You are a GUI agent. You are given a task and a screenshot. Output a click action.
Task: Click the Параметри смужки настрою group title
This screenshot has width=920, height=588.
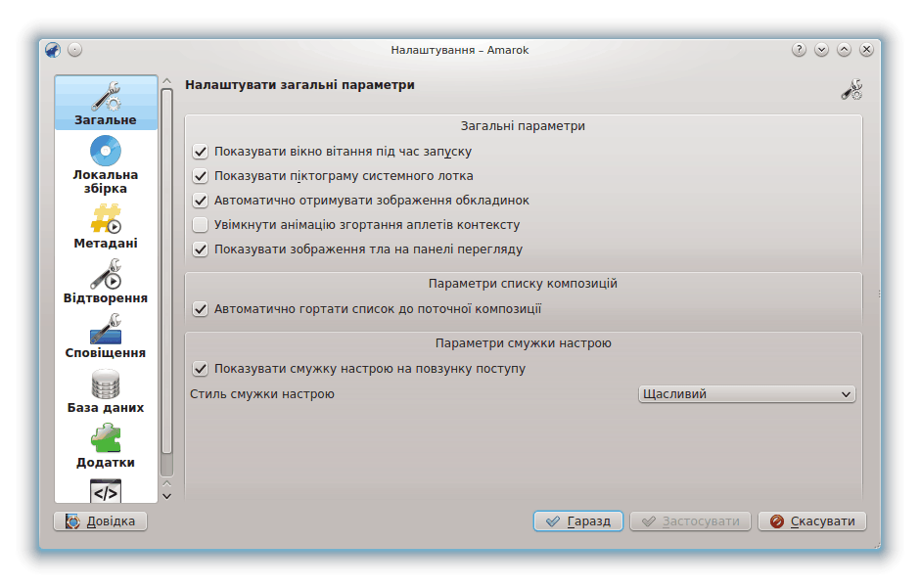click(523, 343)
